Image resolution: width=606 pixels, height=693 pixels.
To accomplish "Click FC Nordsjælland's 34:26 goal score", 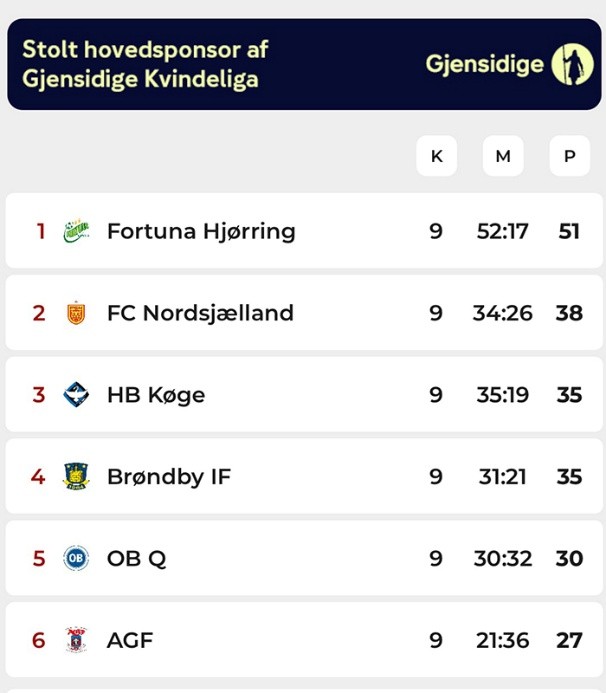I will pyautogui.click(x=503, y=313).
